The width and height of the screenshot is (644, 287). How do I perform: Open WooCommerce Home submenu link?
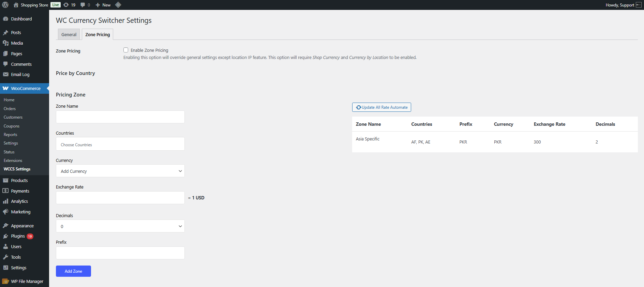[9, 100]
